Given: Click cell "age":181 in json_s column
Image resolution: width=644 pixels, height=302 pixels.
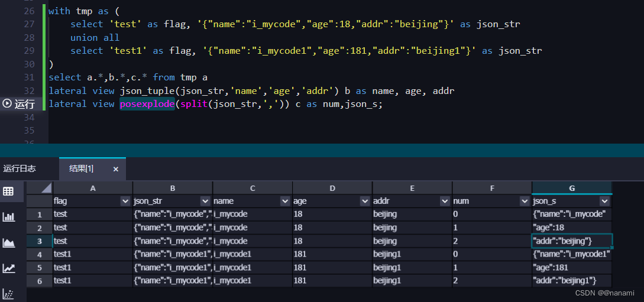Looking at the screenshot, I should click(x=572, y=268).
